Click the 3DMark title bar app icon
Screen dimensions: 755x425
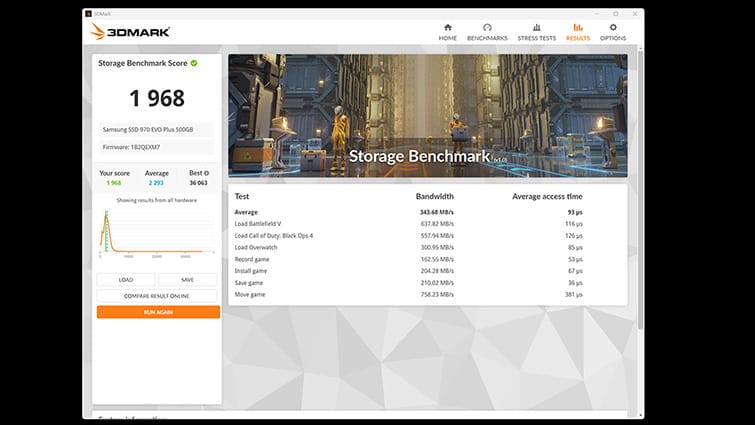(88, 13)
